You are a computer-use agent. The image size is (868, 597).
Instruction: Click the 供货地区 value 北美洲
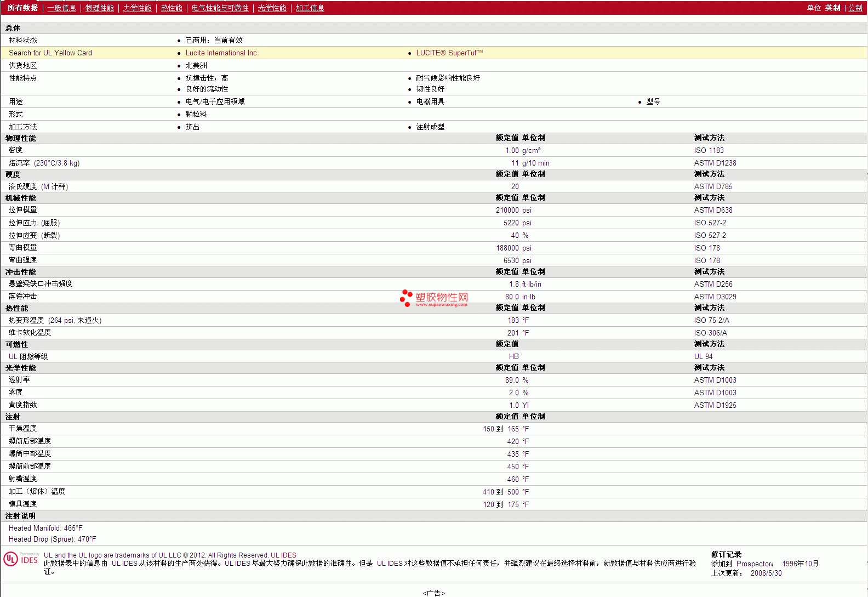point(196,65)
